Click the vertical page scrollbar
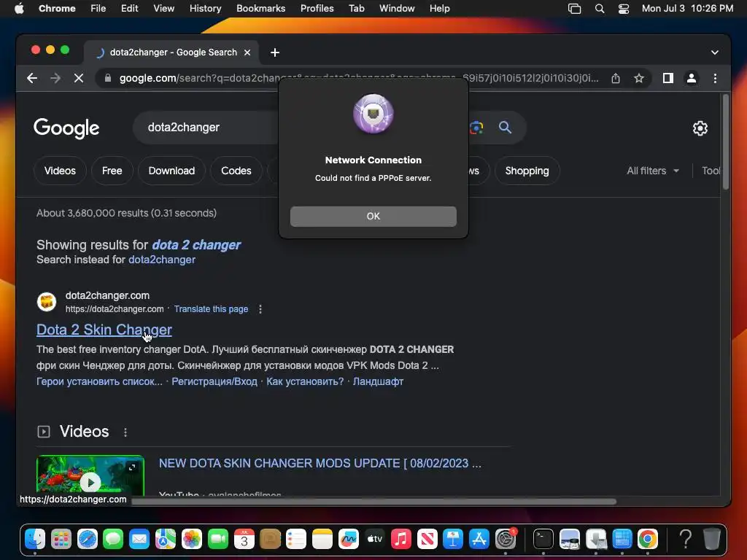 coord(726,142)
